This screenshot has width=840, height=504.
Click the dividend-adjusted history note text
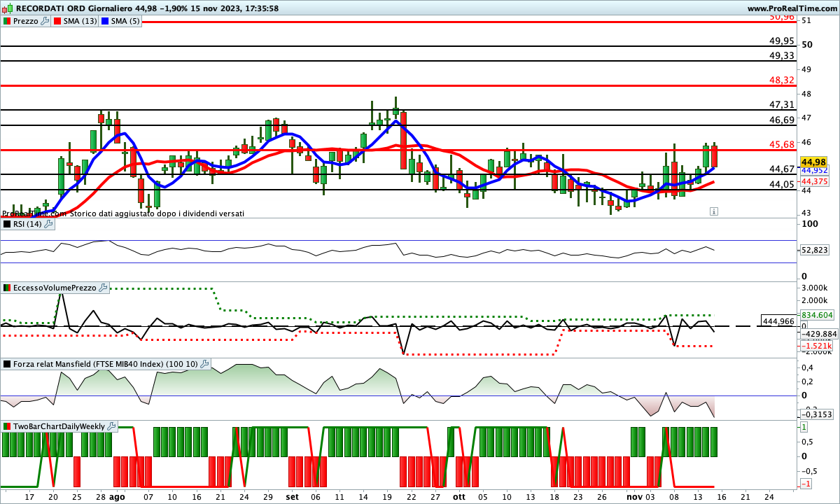point(123,213)
